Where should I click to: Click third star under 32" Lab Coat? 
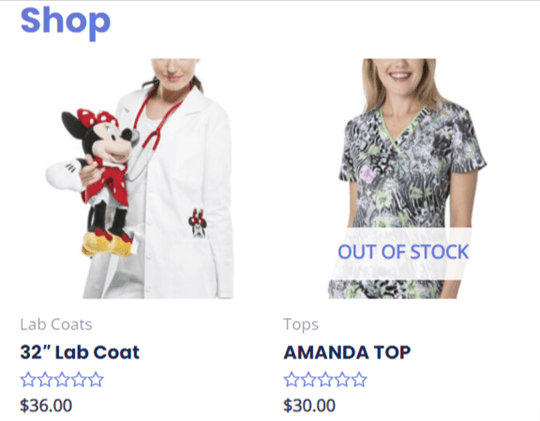pyautogui.click(x=62, y=379)
